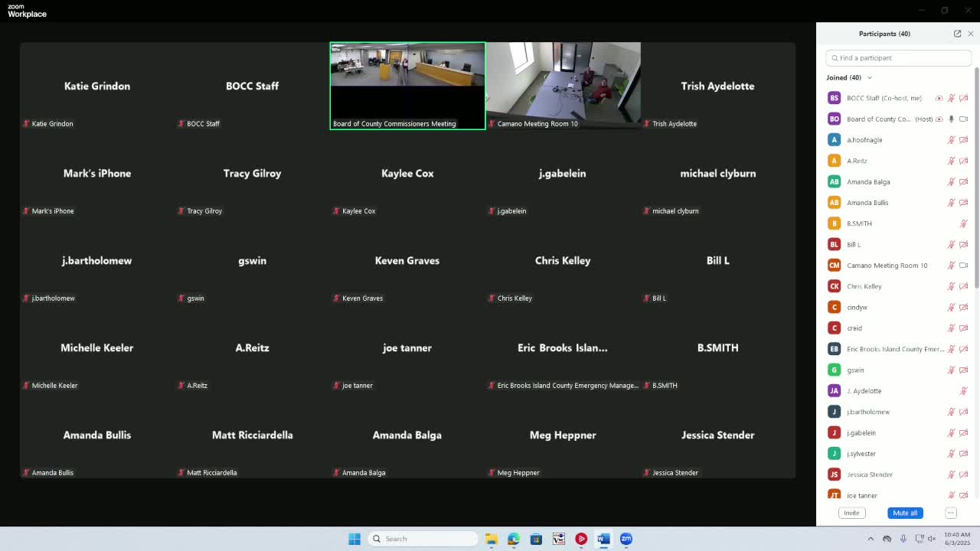The width and height of the screenshot is (980, 551).
Task: Toggle a.hoofnagle's muted microphone
Action: (952, 140)
